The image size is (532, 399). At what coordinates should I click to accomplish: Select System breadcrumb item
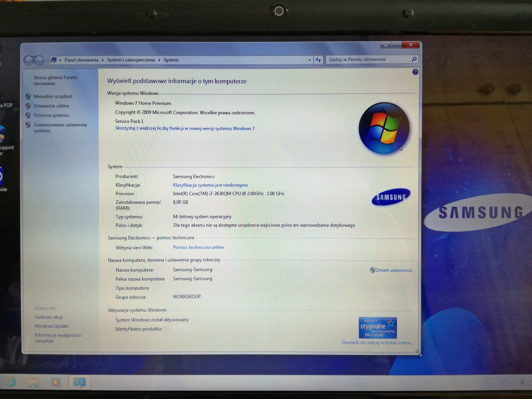tap(171, 60)
